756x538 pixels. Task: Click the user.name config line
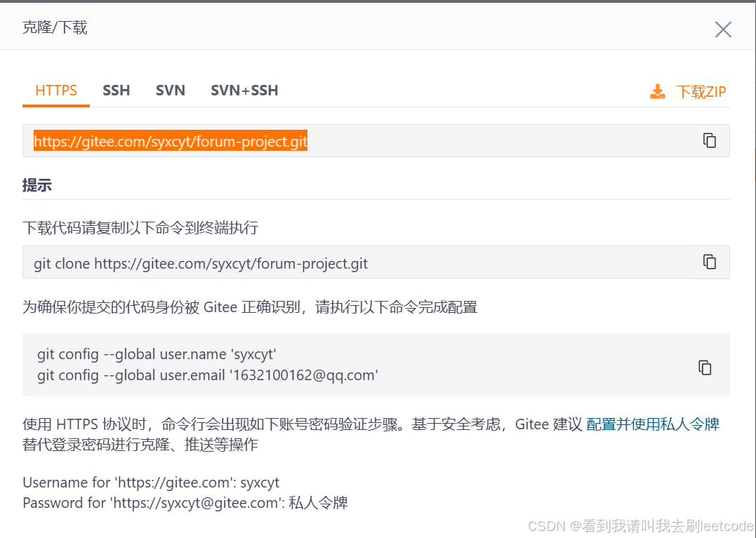pyautogui.click(x=157, y=354)
